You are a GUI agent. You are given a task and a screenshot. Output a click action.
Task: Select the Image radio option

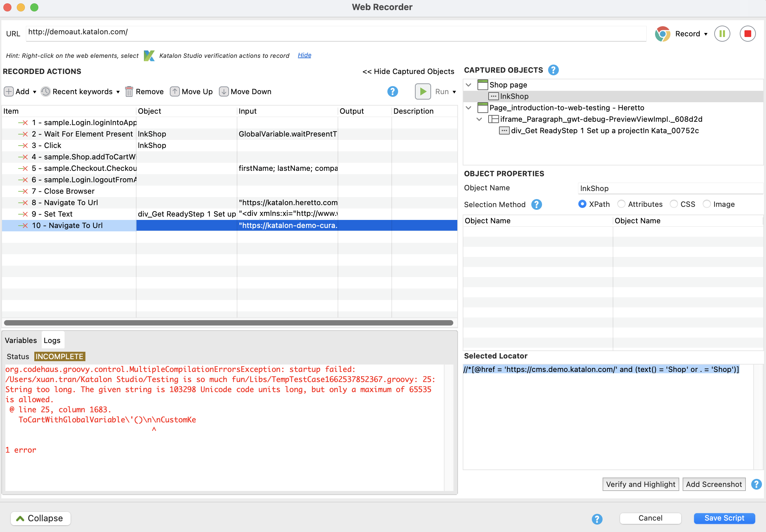pos(707,204)
